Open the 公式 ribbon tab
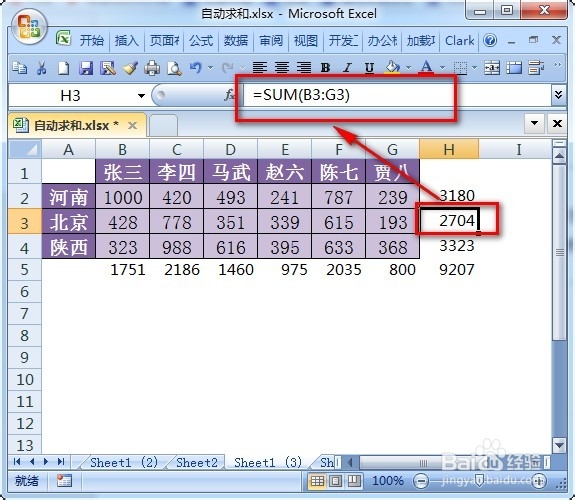Image resolution: width=575 pixels, height=500 pixels. coord(201,40)
